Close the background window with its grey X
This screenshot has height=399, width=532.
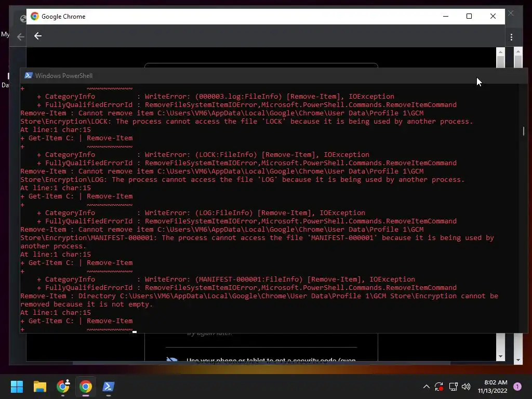click(511, 13)
